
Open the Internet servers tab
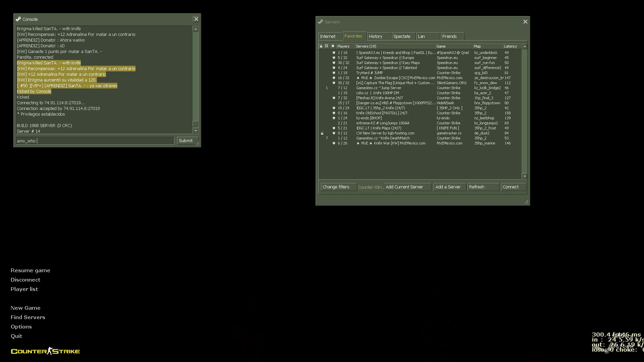[330, 36]
